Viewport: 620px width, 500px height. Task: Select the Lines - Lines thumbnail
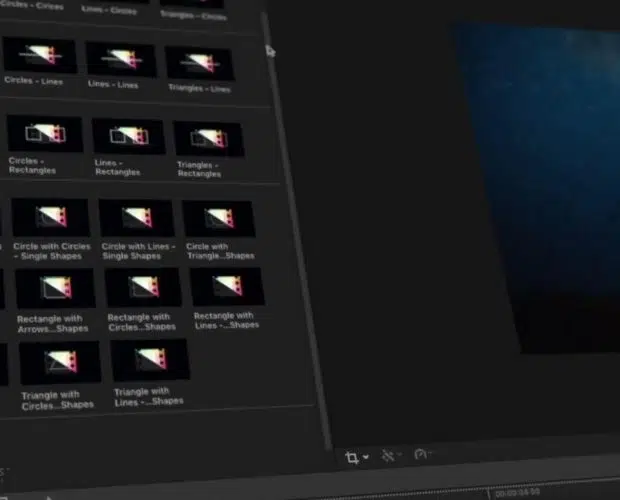click(x=121, y=60)
